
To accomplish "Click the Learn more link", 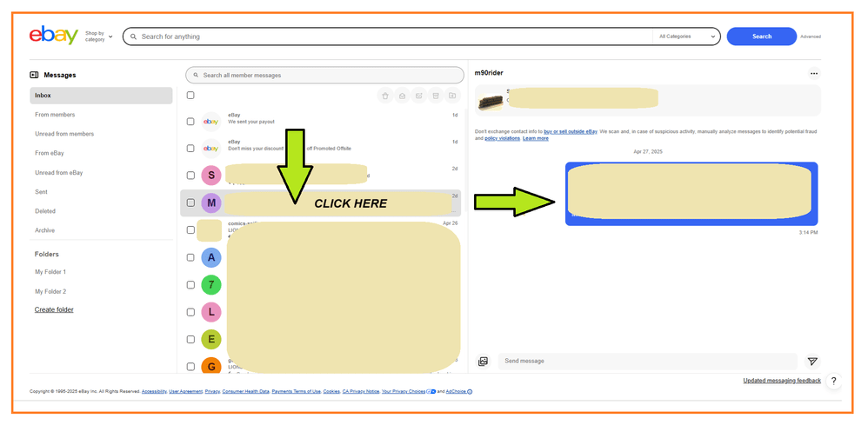I will click(x=535, y=138).
